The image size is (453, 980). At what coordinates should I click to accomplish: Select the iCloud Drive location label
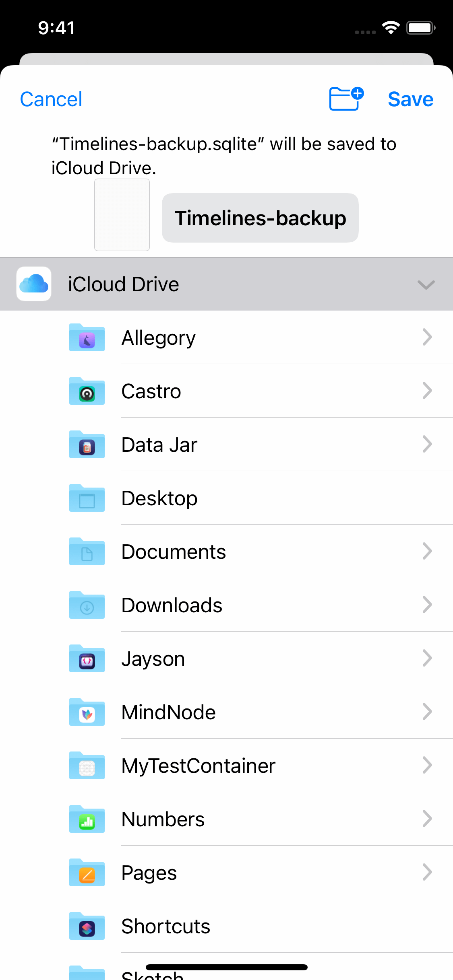[x=124, y=284]
